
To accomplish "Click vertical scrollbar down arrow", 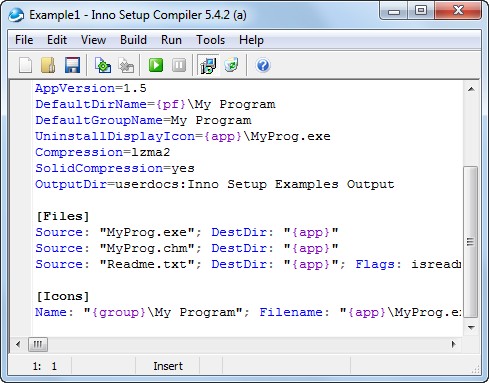I will coord(471,327).
